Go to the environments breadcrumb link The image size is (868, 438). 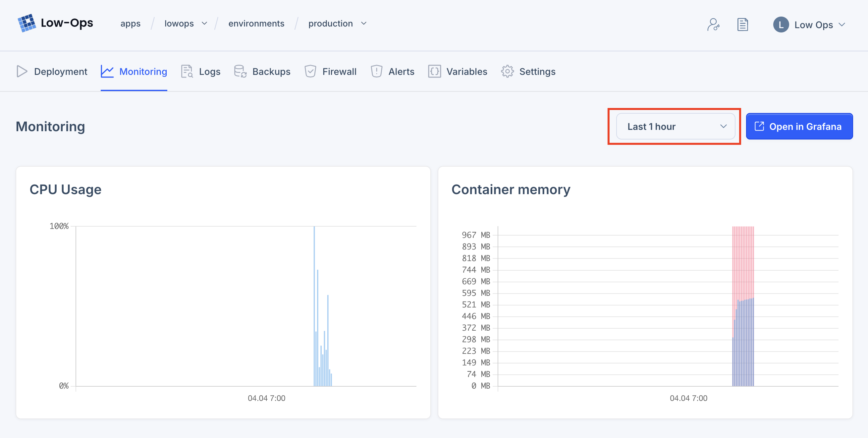tap(256, 24)
